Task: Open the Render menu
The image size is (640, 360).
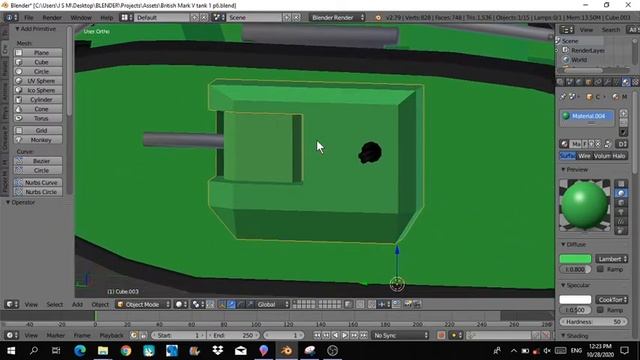Action: tap(52, 18)
